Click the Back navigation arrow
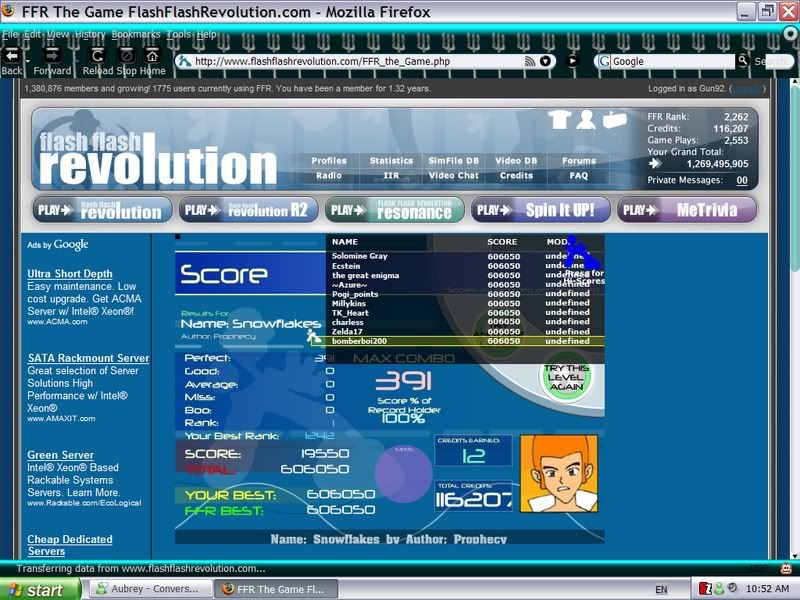The height and width of the screenshot is (600, 800). (x=12, y=56)
